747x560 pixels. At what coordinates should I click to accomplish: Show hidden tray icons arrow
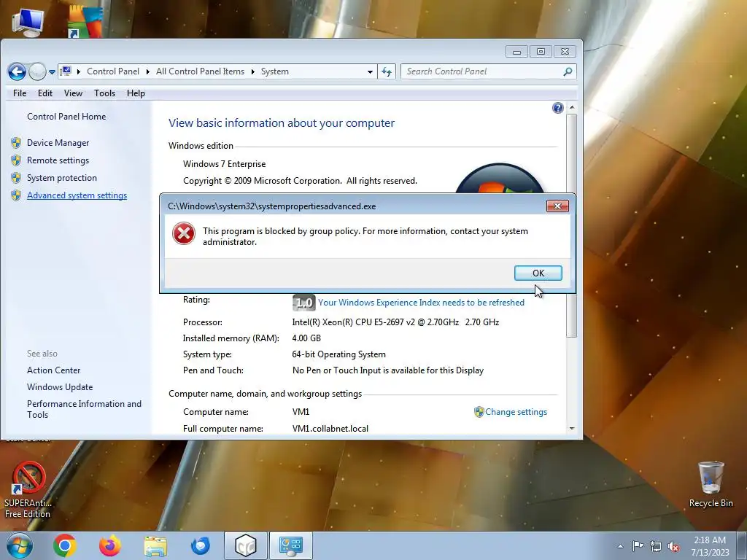[620, 546]
